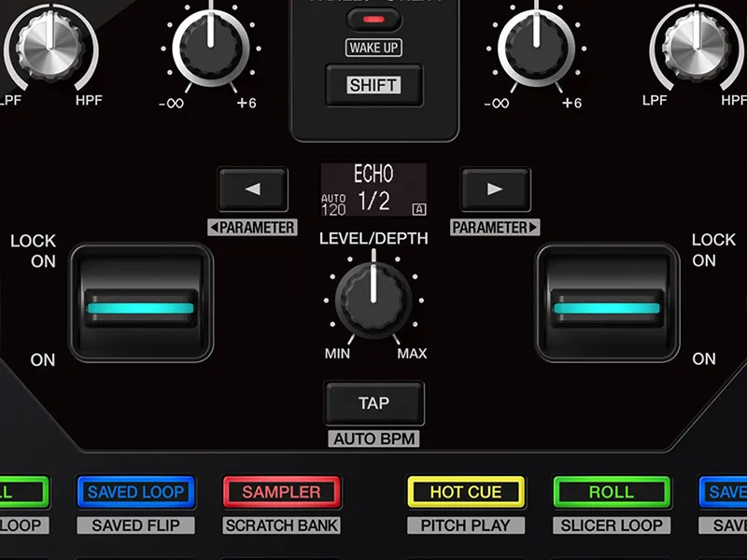The width and height of the screenshot is (747, 560).
Task: Select the right deck green ROLL mode
Action: [612, 492]
